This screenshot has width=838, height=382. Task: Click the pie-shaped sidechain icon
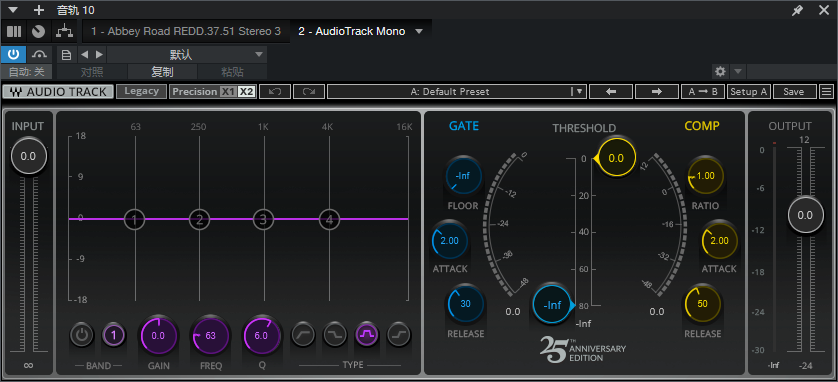(38, 32)
